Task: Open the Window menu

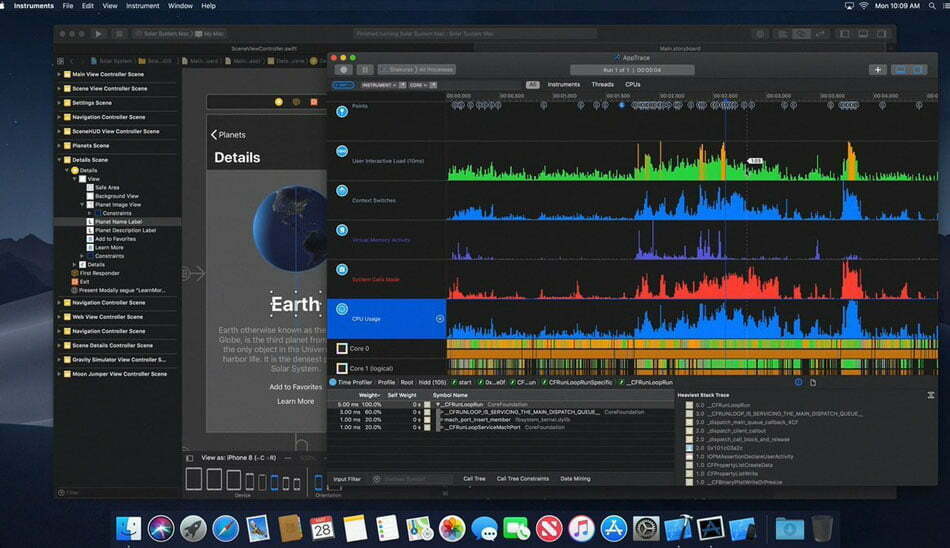Action: pos(180,5)
